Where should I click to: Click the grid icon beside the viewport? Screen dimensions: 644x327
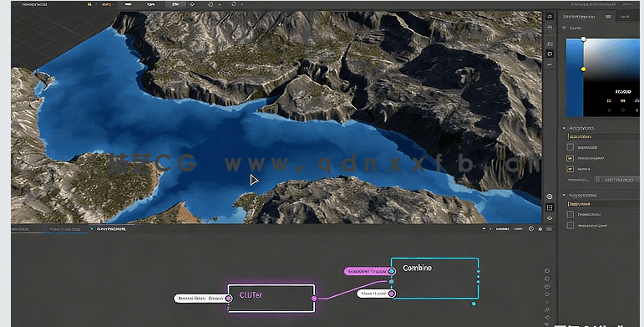coord(550,207)
